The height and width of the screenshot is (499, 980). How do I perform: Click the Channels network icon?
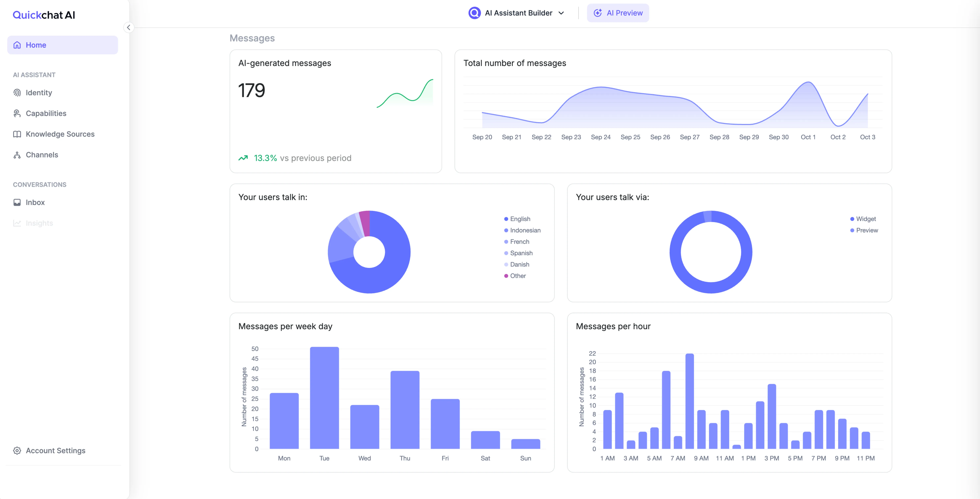click(17, 155)
